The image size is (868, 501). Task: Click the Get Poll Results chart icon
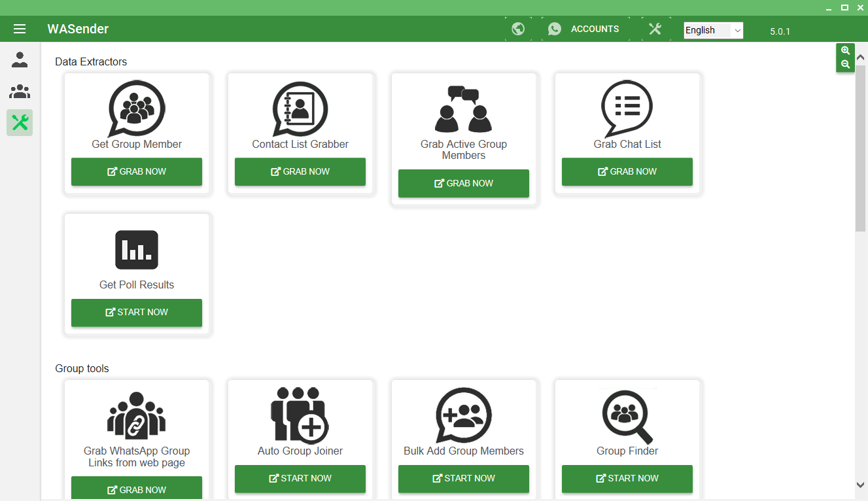(x=137, y=250)
